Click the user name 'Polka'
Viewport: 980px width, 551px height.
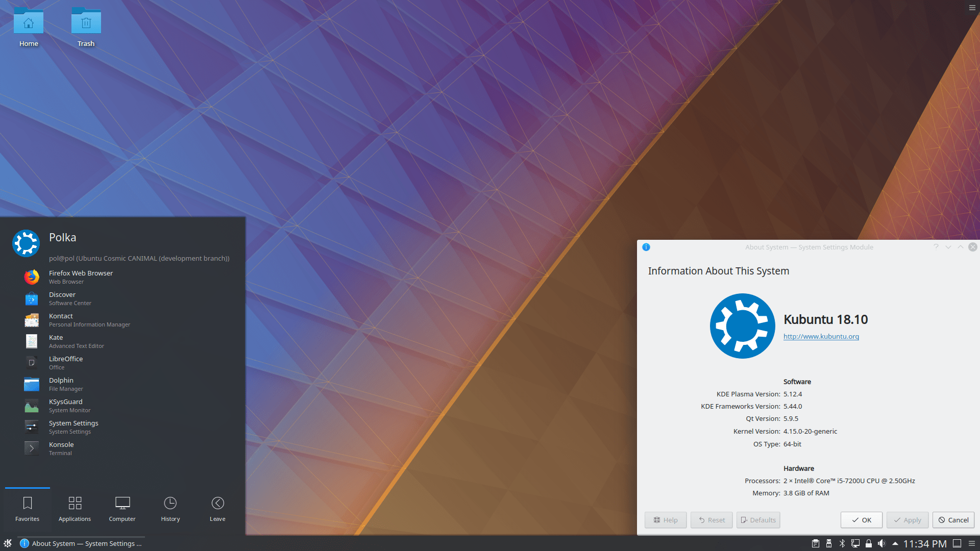pyautogui.click(x=63, y=237)
